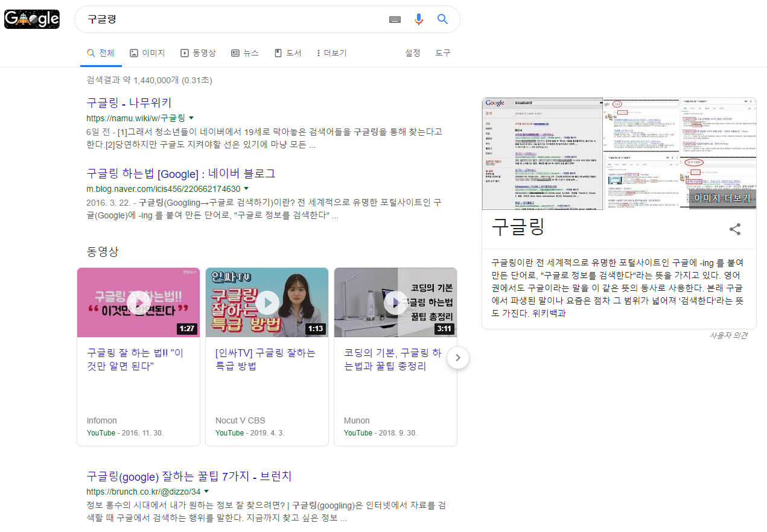Open top-right knowledge panel image thumbnail
Screen dimensions: 767x532
(x=718, y=127)
